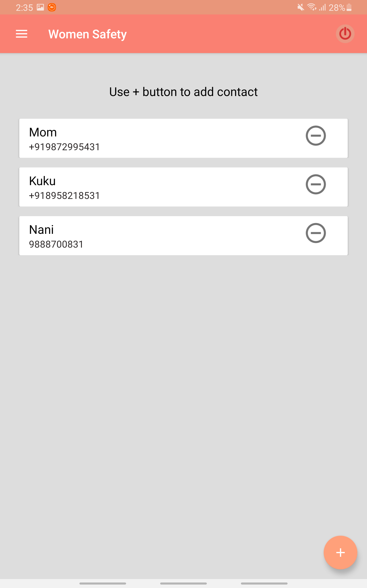Open the hamburger navigation menu
The image size is (367, 588).
[21, 34]
